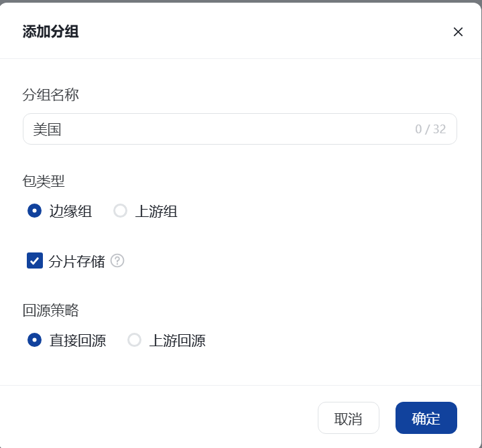Screen dimensions: 482x448
Task: Click the 直接回源 option label text
Action: point(78,341)
